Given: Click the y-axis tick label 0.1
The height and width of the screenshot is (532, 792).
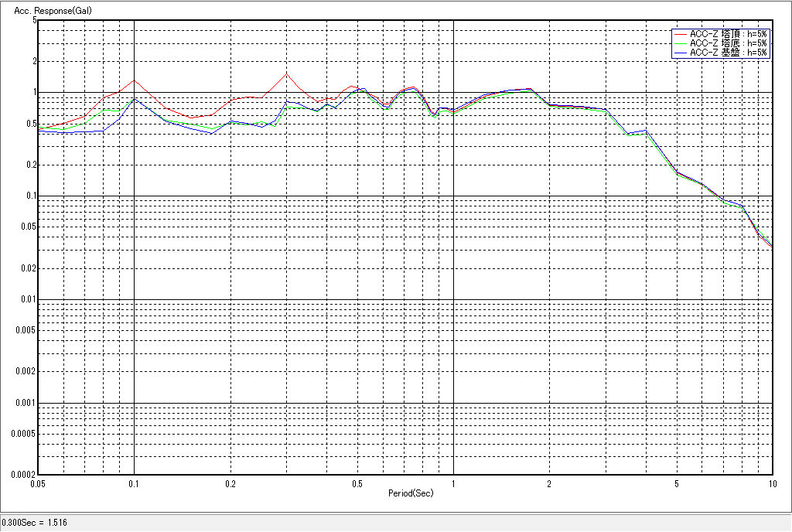Looking at the screenshot, I should (x=30, y=196).
